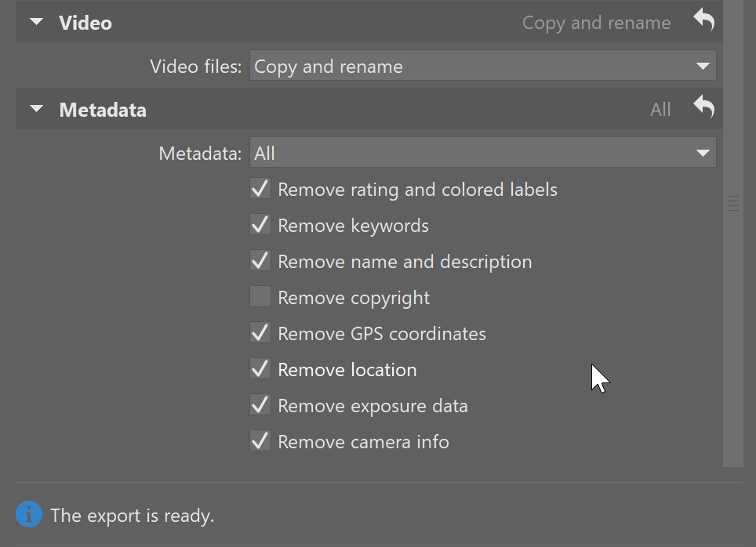This screenshot has width=756, height=547.
Task: Toggle Remove camera info checkbox
Action: [260, 441]
